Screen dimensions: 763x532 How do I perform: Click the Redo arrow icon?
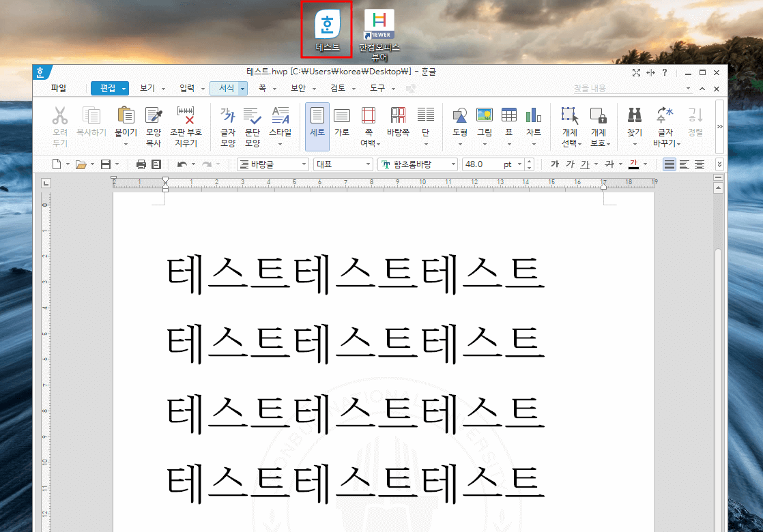207,164
